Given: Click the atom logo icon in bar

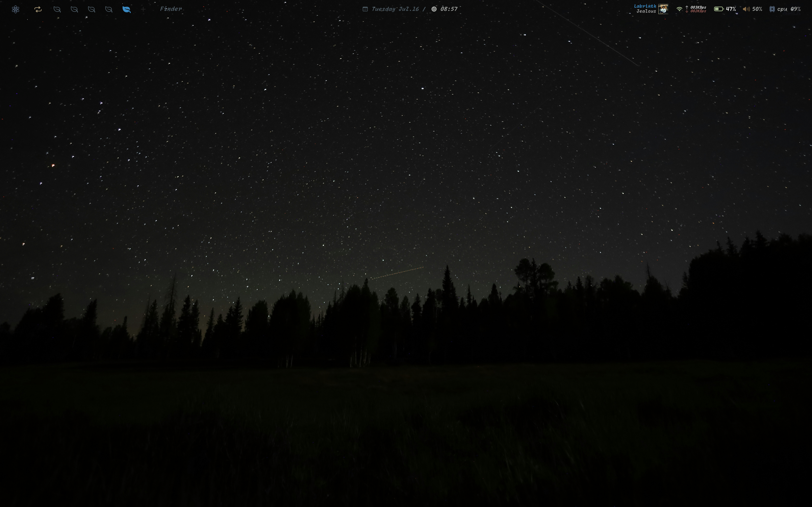Looking at the screenshot, I should point(15,9).
